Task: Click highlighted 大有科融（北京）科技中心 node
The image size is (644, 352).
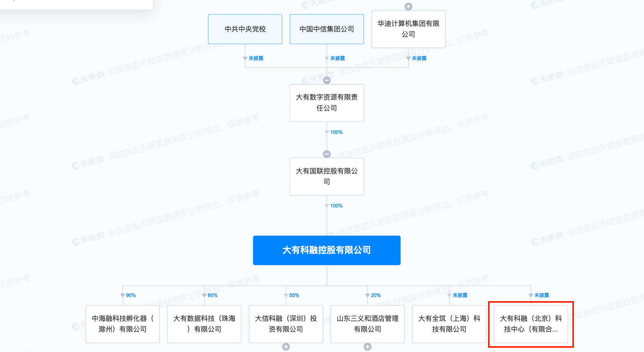Action: tap(531, 324)
